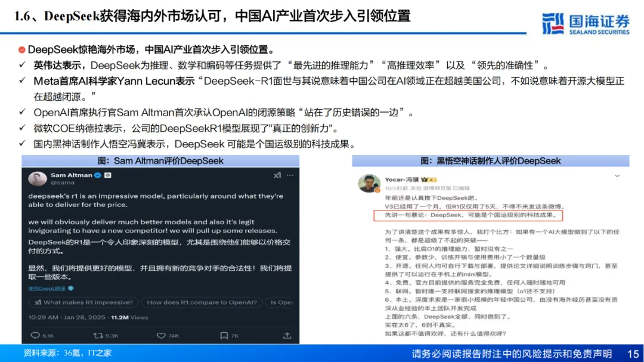This screenshot has height=362, width=644.
Task: Click the 'How does R1 compare to OpenAI?' chip
Action: pos(202,302)
